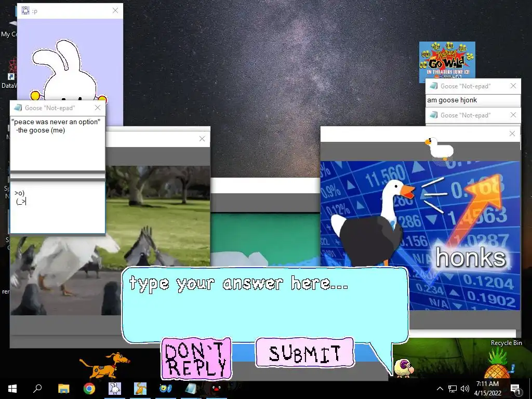Close the peace was never Not-epad
Viewport: 532px width, 399px height.
(x=98, y=108)
